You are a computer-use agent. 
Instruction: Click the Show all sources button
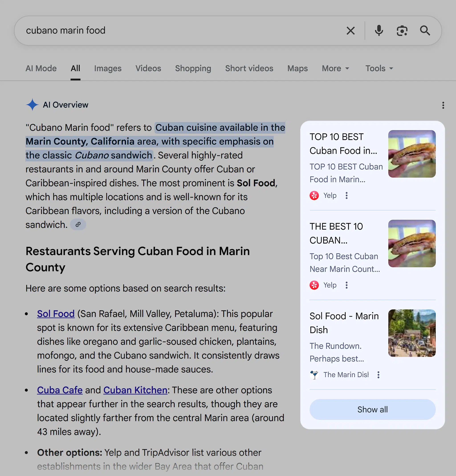[373, 409]
